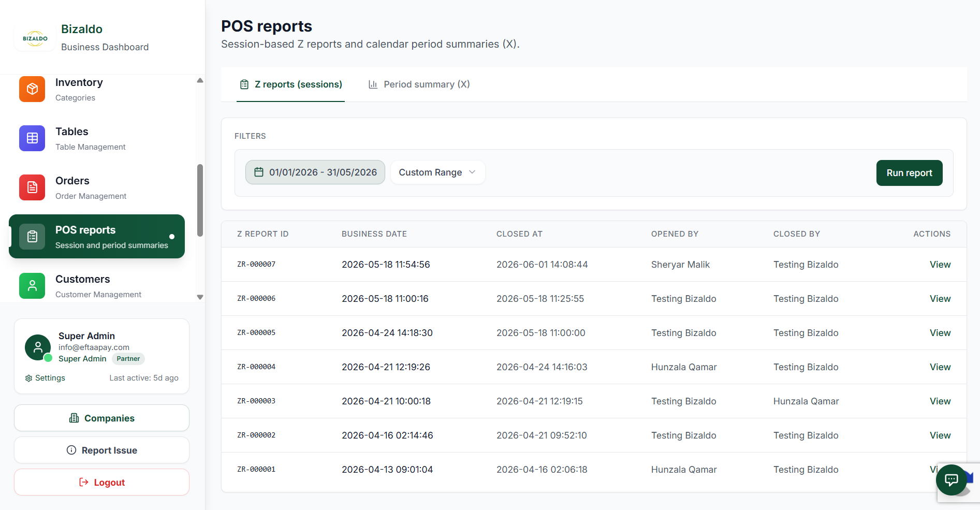Image resolution: width=980 pixels, height=510 pixels.
Task: Click the Last active: 5d ago text
Action: (x=143, y=378)
